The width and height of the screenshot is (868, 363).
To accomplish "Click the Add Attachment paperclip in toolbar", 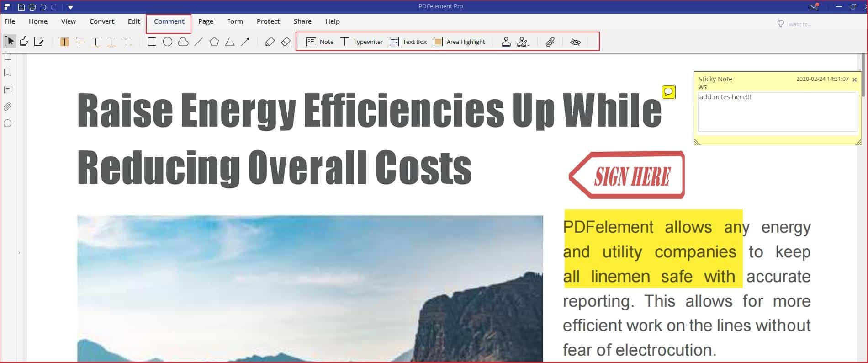I will [550, 42].
